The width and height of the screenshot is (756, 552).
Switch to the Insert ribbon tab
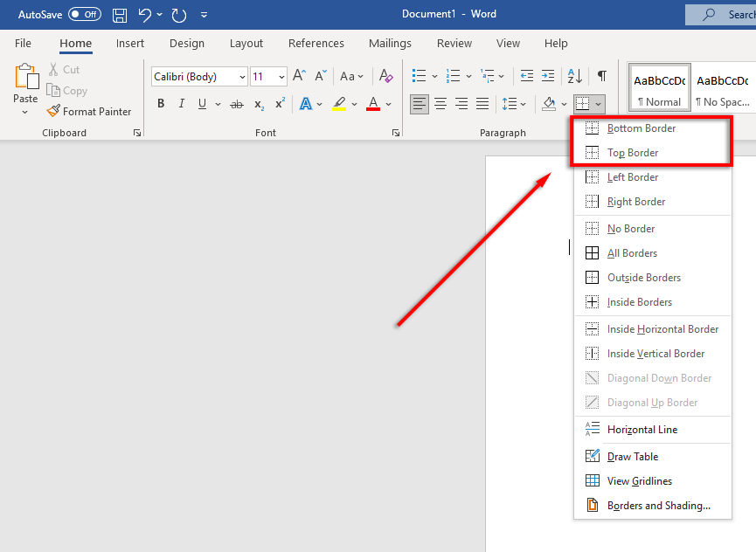click(130, 44)
